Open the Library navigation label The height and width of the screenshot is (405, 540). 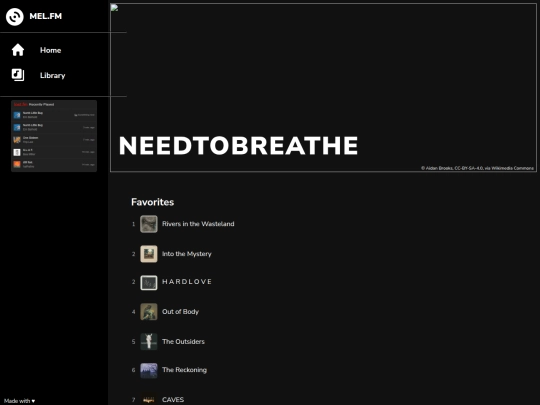[x=52, y=75]
